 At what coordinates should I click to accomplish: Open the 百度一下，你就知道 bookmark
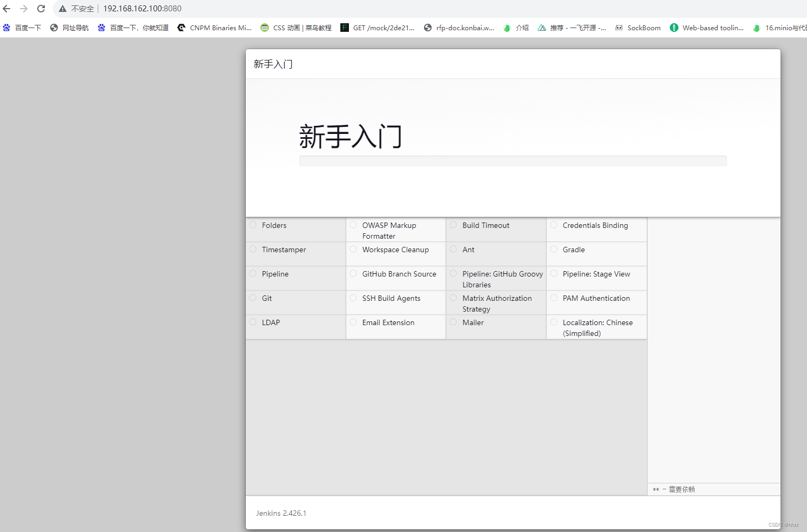point(133,28)
